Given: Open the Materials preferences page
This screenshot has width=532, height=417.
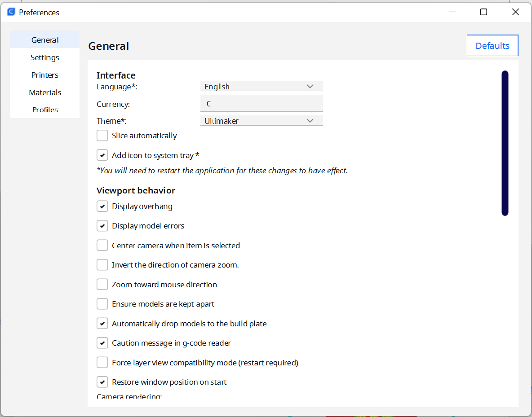Looking at the screenshot, I should (45, 92).
